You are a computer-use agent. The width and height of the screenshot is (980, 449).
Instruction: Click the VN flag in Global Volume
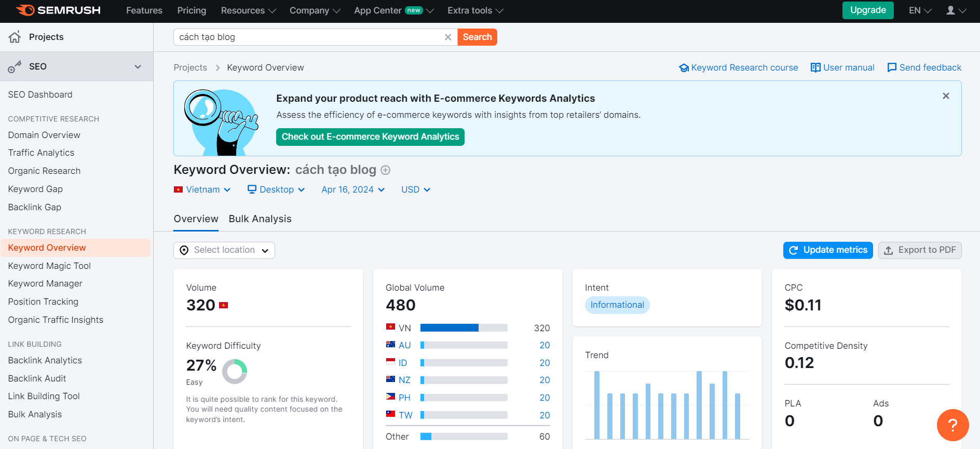390,327
